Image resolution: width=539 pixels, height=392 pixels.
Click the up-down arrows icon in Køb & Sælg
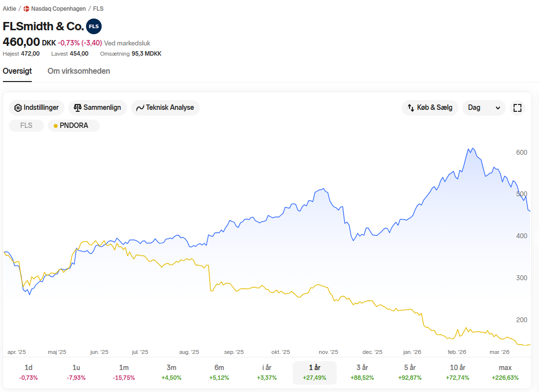coord(411,108)
